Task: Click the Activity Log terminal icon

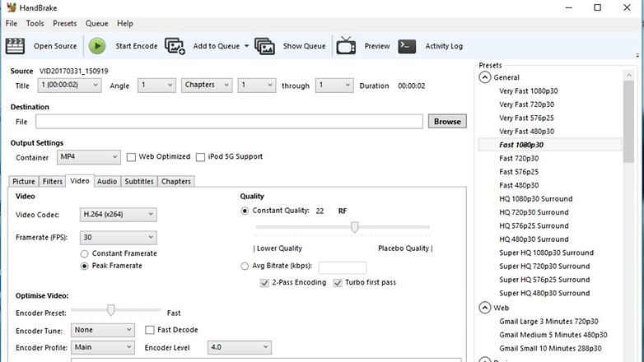Action: (407, 46)
